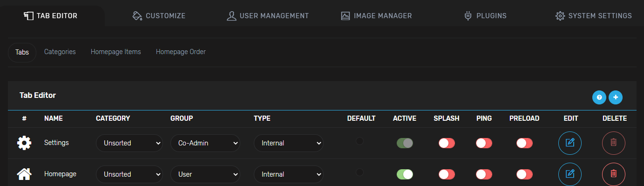Screen dimensions: 644x186
Task: Click the NAME column header
Action: pos(54,118)
